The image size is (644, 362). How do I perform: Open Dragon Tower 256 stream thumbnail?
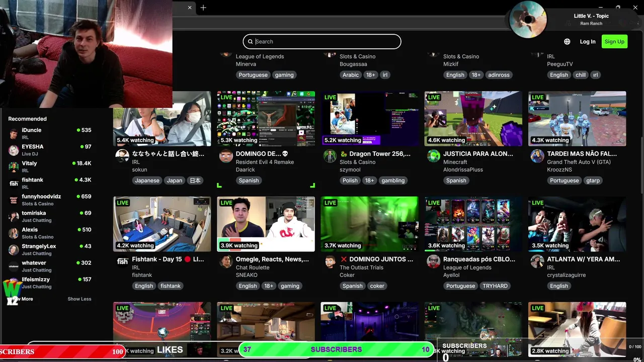[370, 119]
